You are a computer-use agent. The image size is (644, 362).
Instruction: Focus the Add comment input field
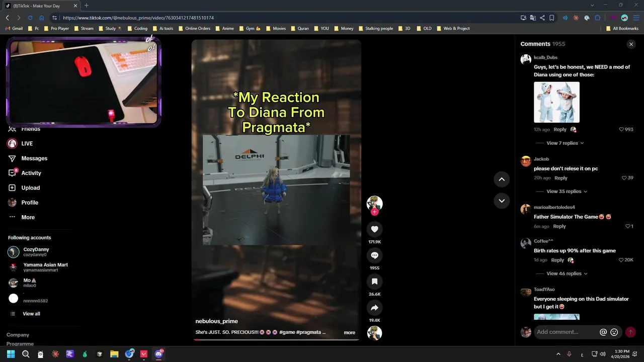566,332
